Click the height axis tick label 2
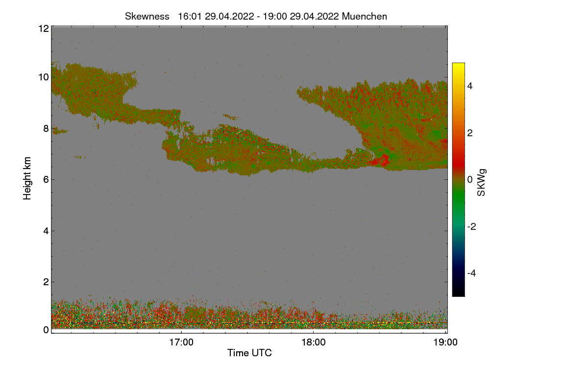Screen dimensions: 588x392 click(x=46, y=282)
